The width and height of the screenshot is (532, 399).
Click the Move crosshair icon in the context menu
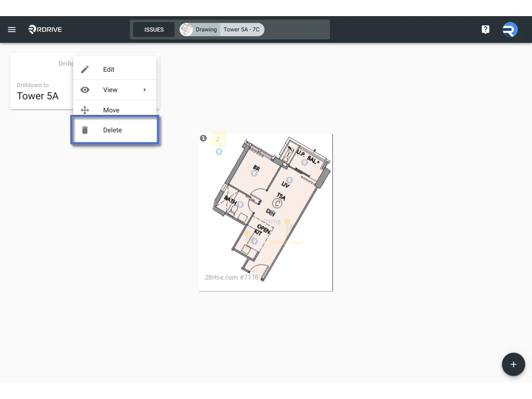click(85, 110)
